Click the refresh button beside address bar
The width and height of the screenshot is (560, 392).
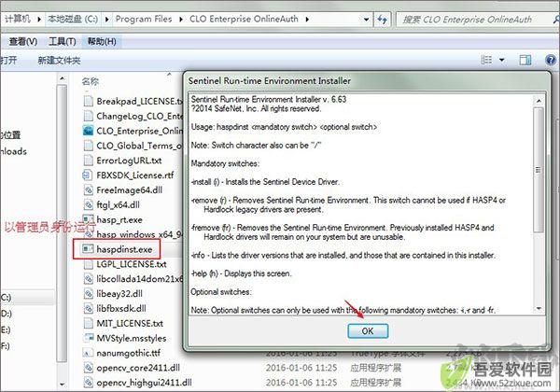[383, 20]
